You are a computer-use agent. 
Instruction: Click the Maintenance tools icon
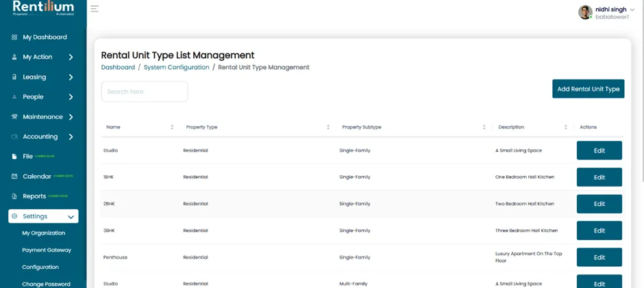(14, 117)
